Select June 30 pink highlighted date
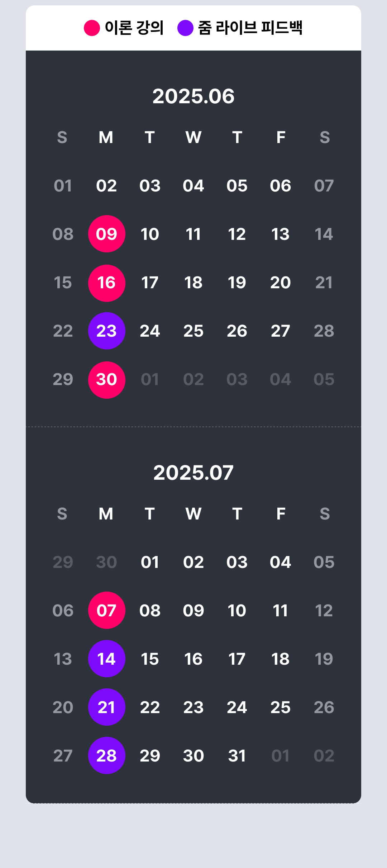This screenshot has width=387, height=868. 106,379
